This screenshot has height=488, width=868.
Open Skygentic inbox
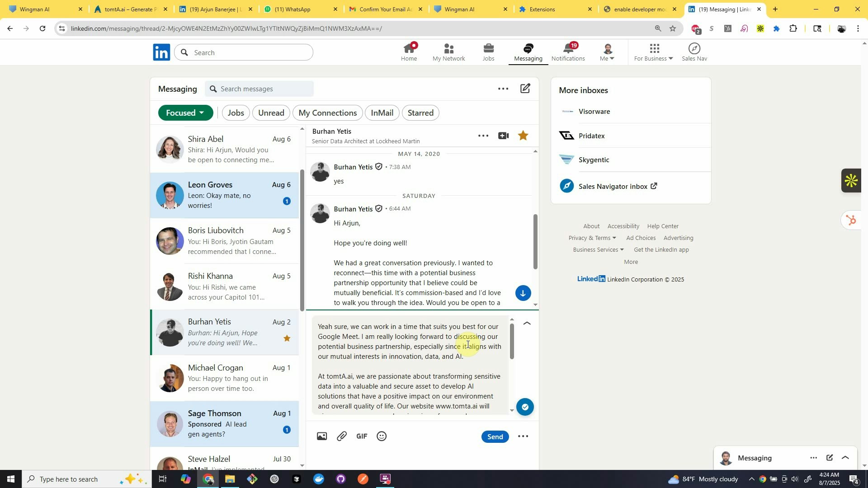[x=631, y=160]
